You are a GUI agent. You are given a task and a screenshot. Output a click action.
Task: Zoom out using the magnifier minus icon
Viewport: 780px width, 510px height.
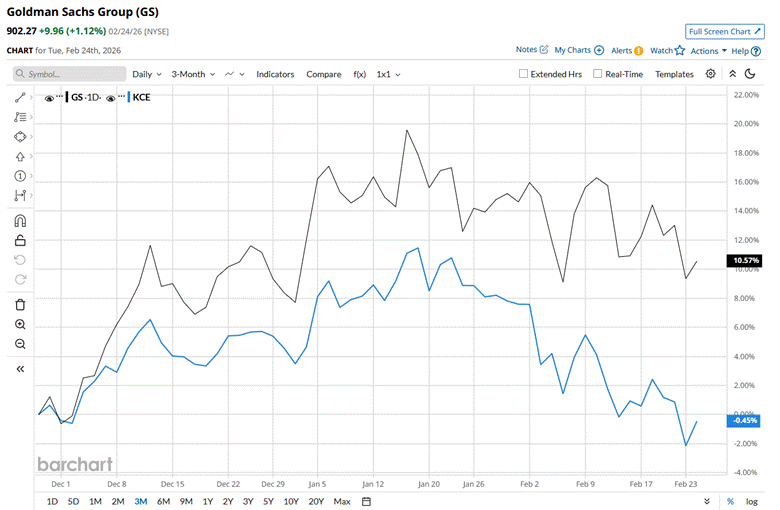(20, 344)
